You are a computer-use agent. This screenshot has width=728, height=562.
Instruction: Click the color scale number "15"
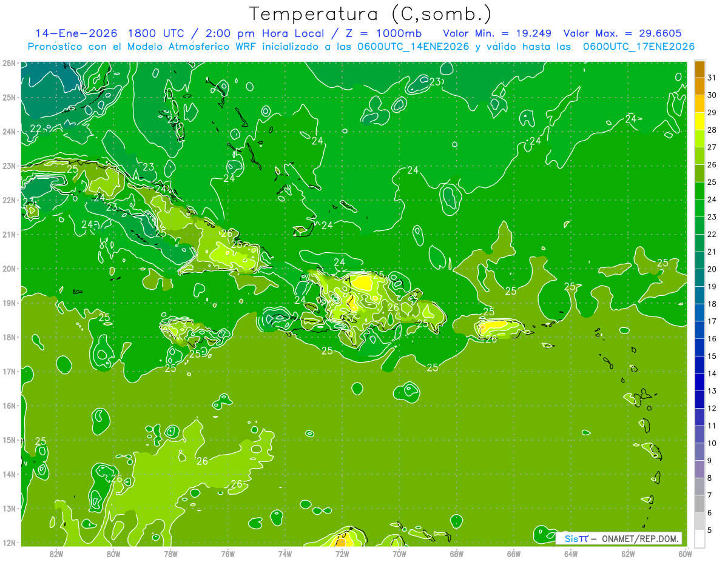(712, 356)
